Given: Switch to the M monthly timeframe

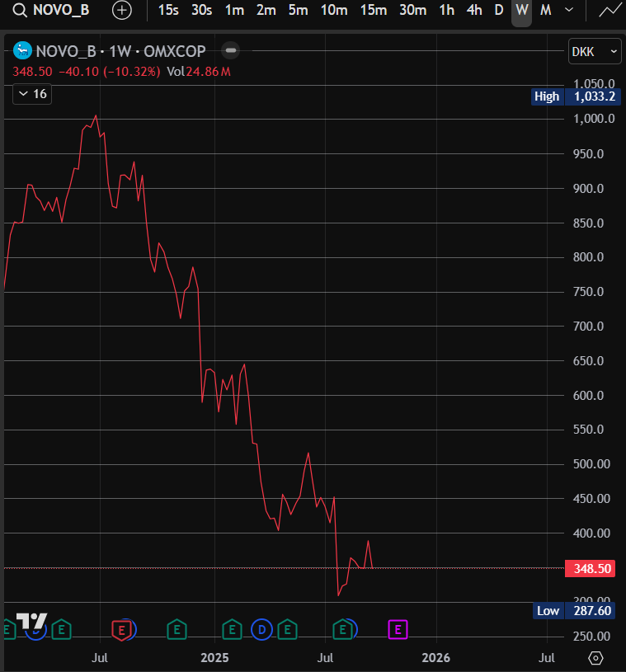Looking at the screenshot, I should coord(545,11).
